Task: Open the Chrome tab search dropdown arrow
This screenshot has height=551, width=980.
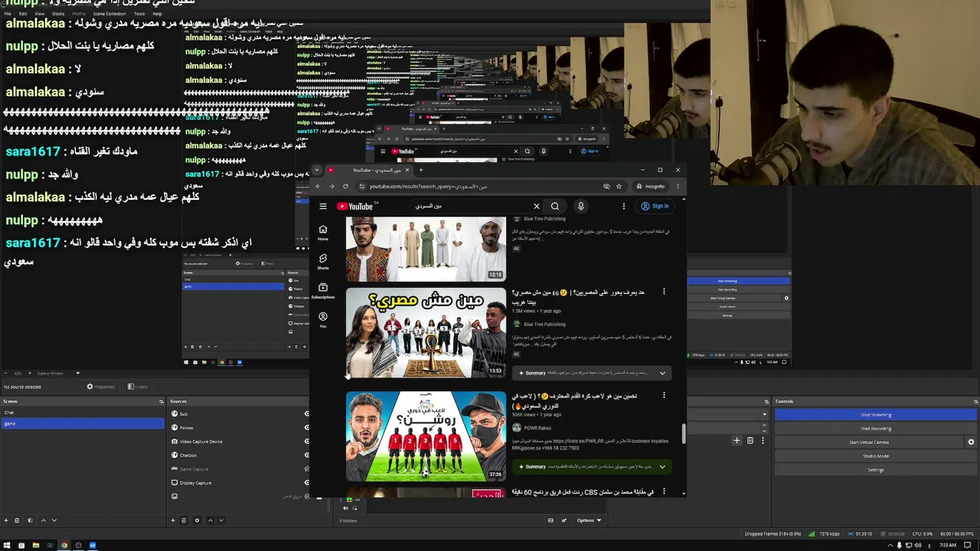Action: pyautogui.click(x=318, y=170)
